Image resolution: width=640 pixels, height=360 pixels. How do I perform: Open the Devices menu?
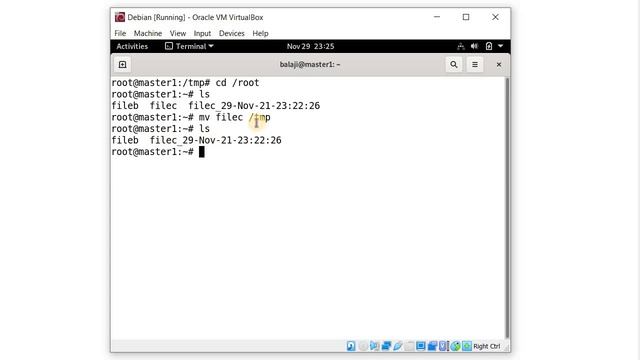tap(231, 33)
